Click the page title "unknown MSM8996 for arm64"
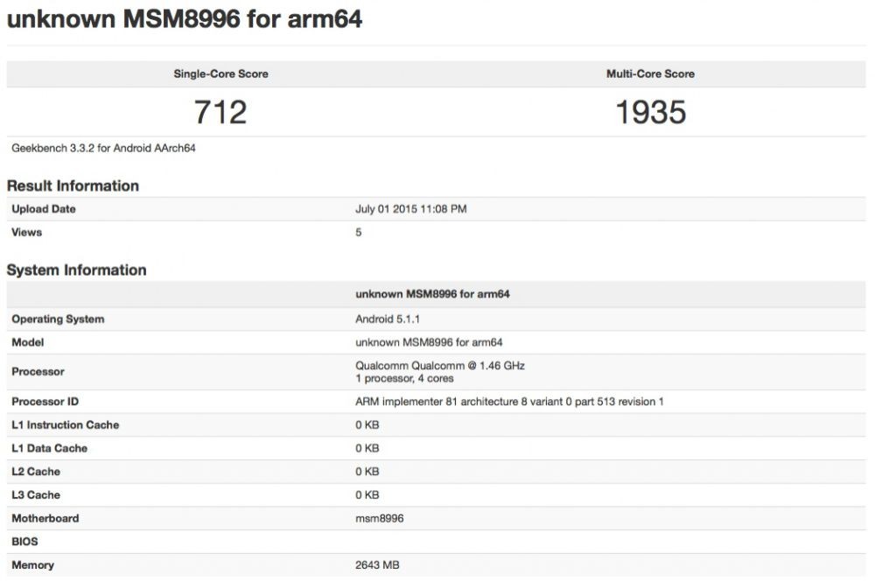 [185, 19]
